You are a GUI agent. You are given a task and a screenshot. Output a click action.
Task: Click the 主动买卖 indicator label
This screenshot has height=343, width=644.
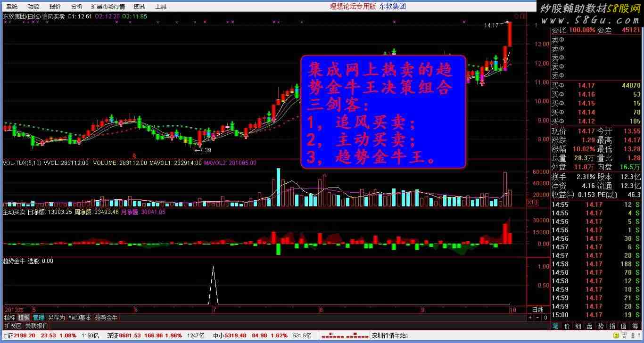14,212
